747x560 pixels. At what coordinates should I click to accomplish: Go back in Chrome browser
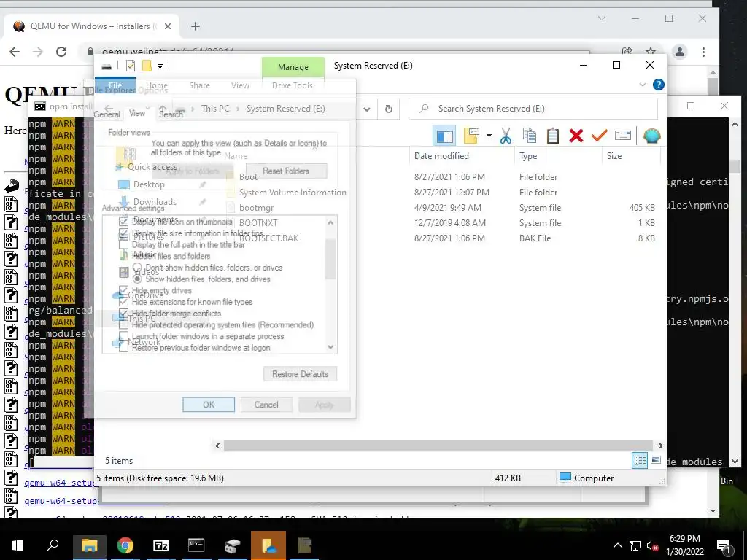tap(15, 52)
